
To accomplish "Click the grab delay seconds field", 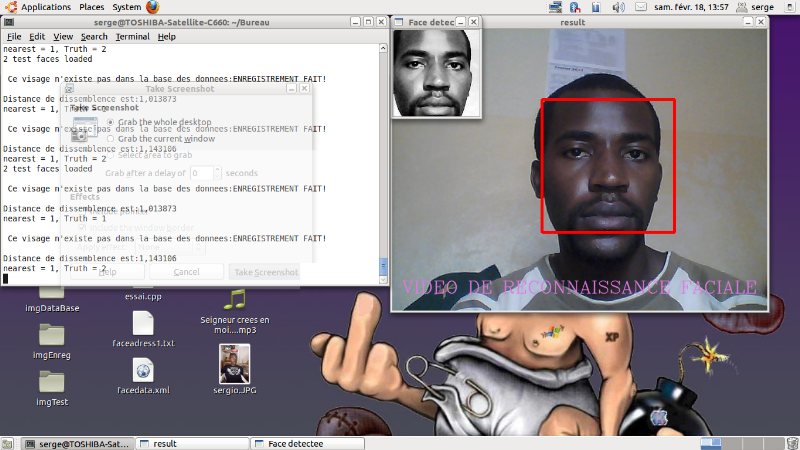I will [201, 173].
